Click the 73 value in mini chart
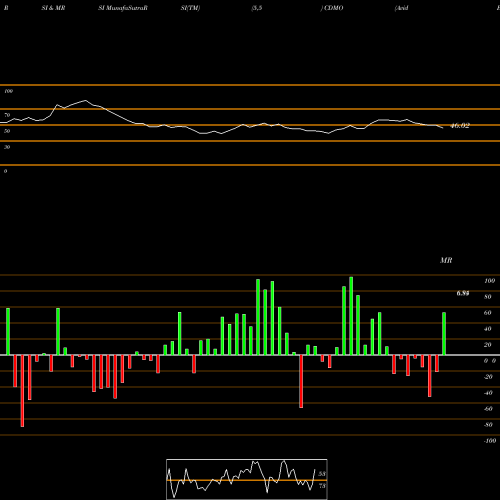This screenshot has width=500, height=500. coord(322,486)
